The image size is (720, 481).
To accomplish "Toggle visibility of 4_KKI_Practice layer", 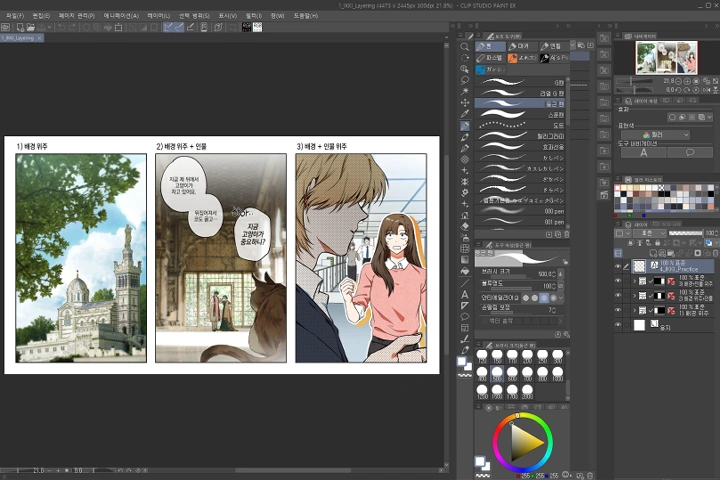I will tap(618, 266).
